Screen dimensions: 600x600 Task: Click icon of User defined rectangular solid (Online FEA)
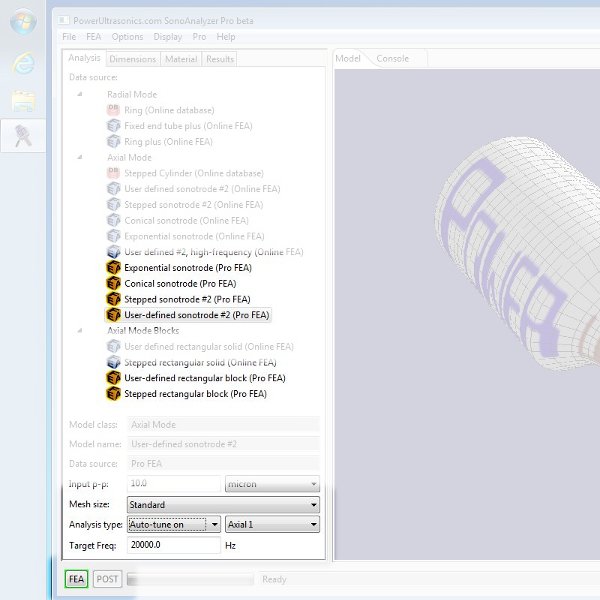click(x=113, y=346)
